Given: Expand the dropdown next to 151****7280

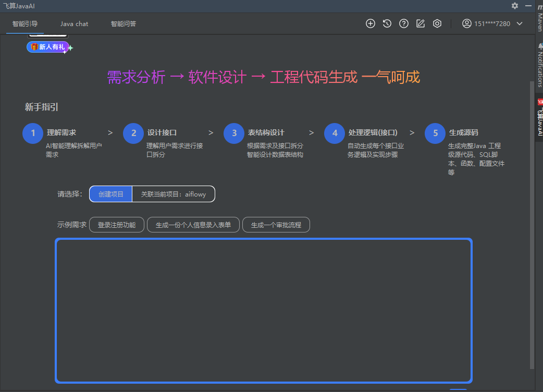Looking at the screenshot, I should pyautogui.click(x=519, y=23).
